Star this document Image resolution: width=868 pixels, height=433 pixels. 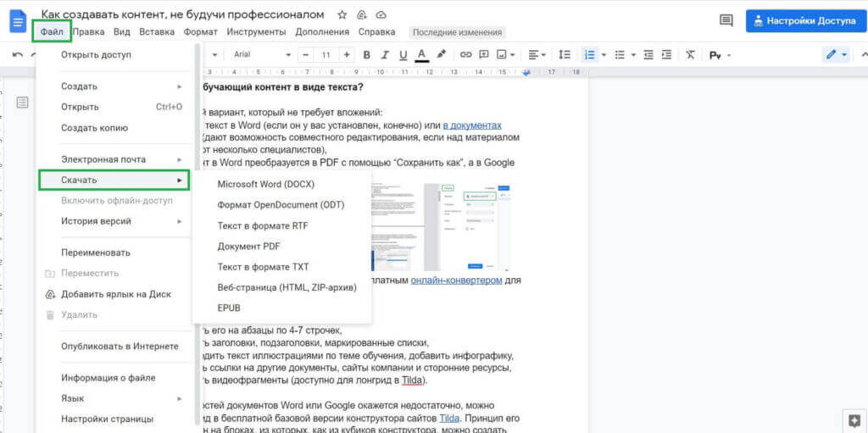[342, 14]
